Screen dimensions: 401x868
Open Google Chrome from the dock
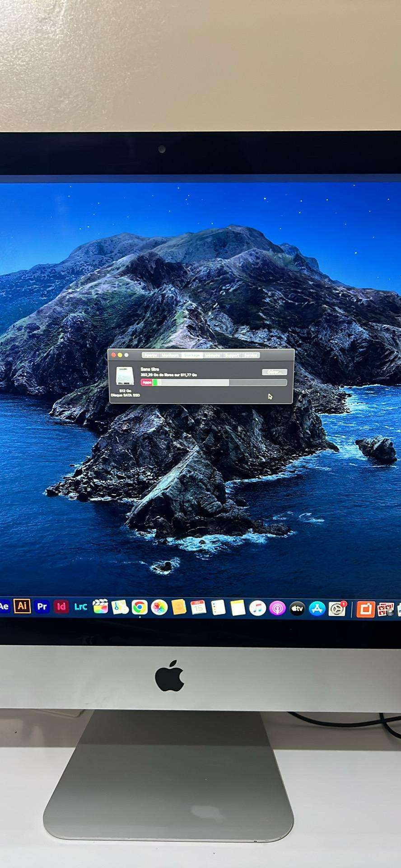point(140,608)
